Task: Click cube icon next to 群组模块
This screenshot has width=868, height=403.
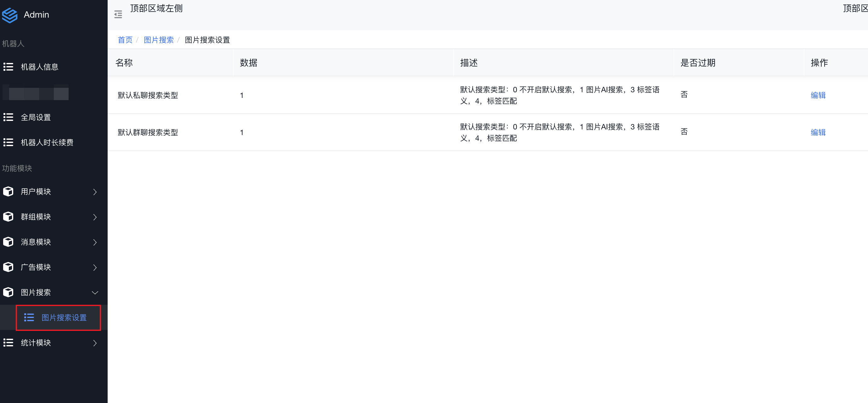Action: (x=8, y=217)
